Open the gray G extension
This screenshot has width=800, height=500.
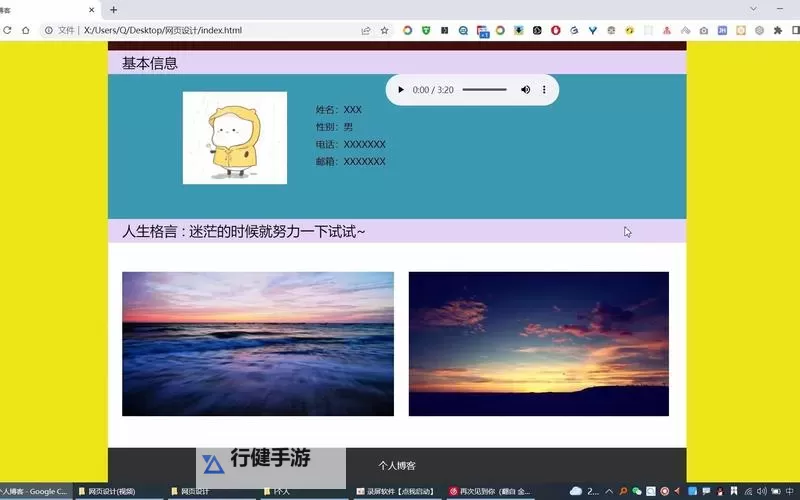point(574,31)
